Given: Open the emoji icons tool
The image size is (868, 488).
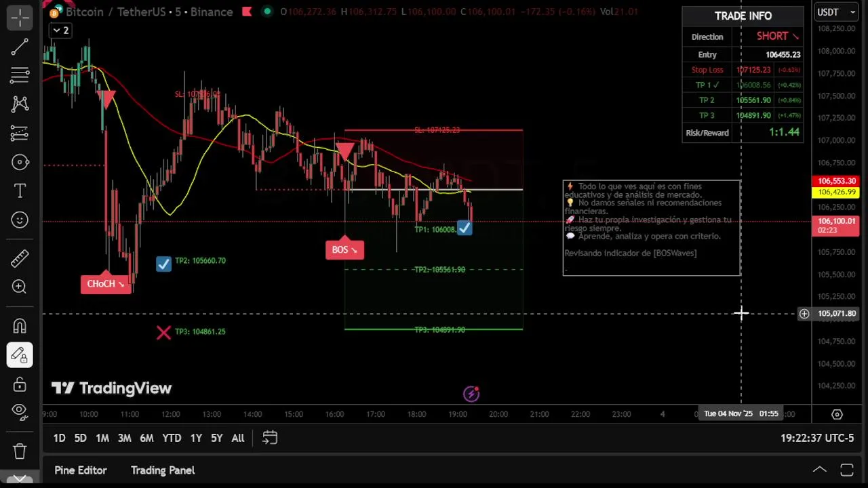Looking at the screenshot, I should 20,220.
